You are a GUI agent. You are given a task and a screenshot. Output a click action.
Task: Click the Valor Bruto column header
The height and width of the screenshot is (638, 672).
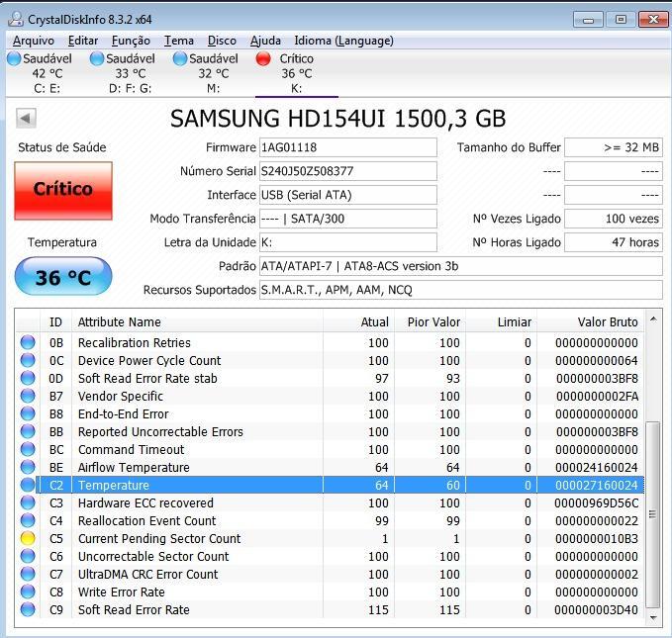pos(591,321)
